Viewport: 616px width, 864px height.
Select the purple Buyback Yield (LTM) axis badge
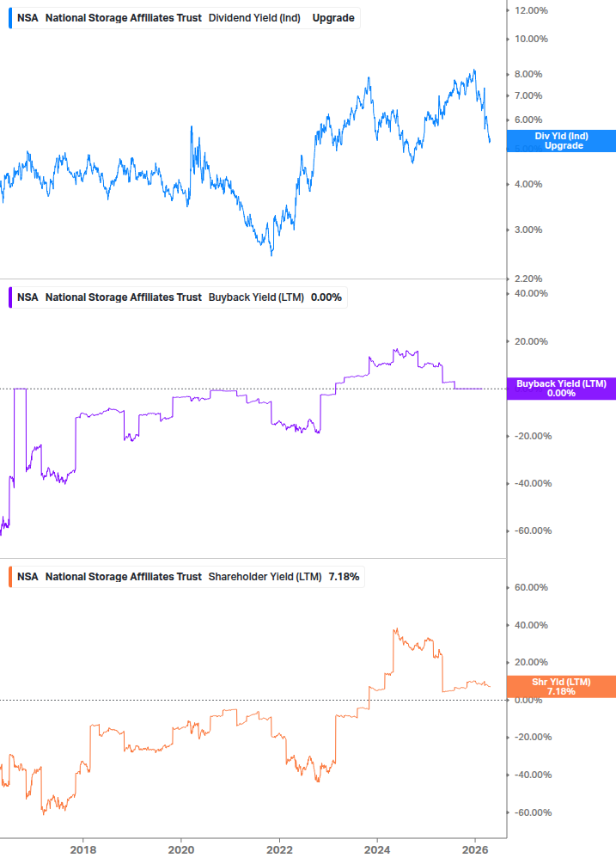point(561,388)
